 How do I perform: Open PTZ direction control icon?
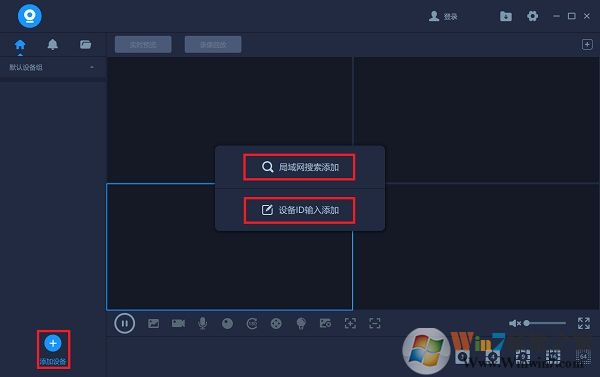tap(276, 323)
